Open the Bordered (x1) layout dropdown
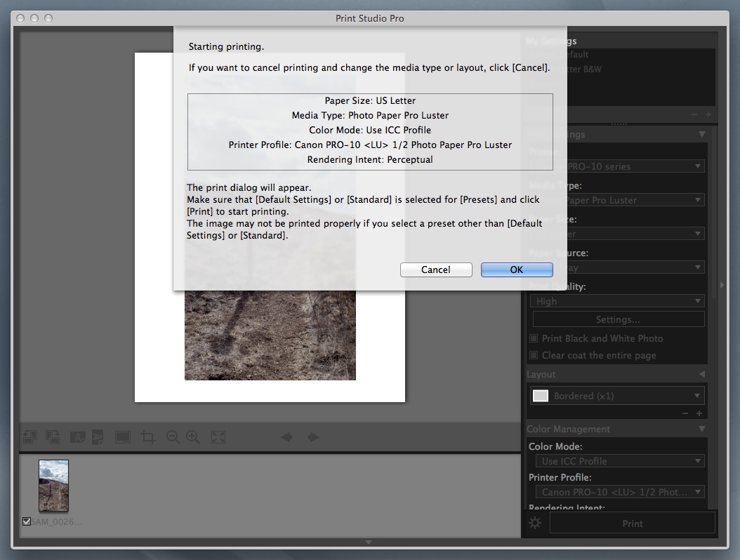This screenshot has width=740, height=560. 617,396
